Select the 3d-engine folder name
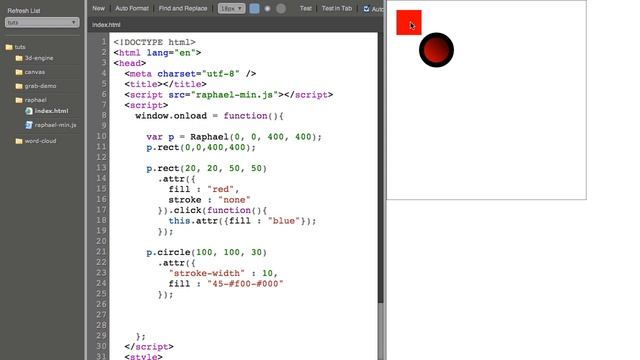This screenshot has height=360, width=640. pyautogui.click(x=39, y=58)
